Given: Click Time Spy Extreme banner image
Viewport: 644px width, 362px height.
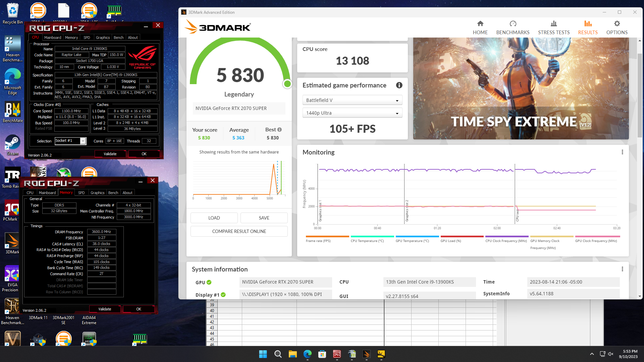Looking at the screenshot, I should [x=521, y=88].
